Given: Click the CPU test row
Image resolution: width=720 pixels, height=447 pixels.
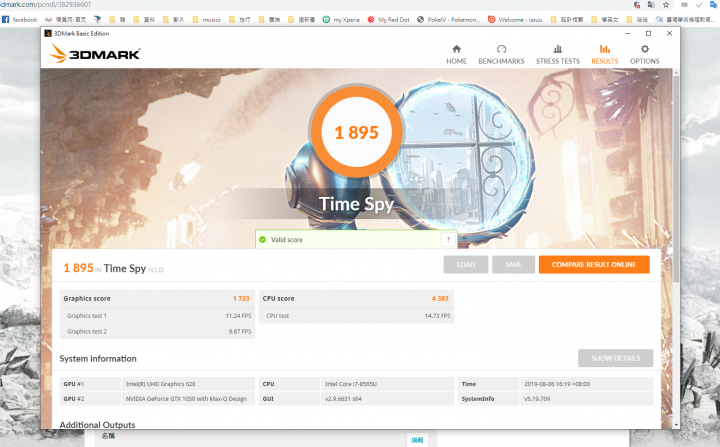Looking at the screenshot, I should pos(356,316).
